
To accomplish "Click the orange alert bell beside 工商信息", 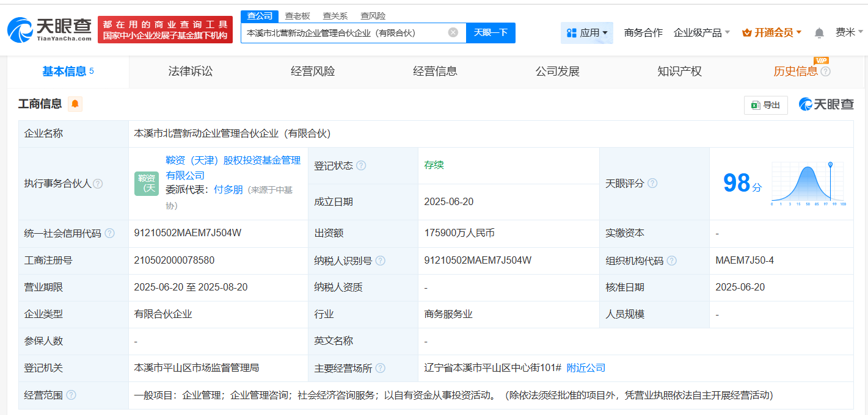I will (x=75, y=104).
